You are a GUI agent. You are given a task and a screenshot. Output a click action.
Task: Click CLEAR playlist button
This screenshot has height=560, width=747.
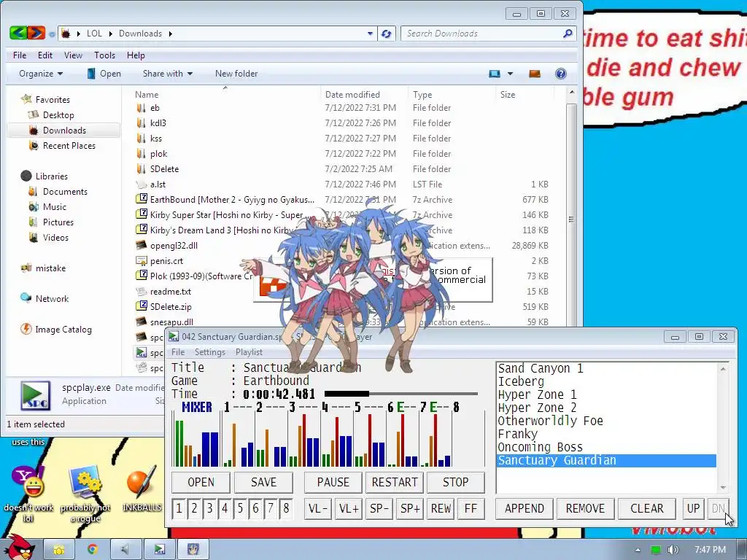click(647, 508)
